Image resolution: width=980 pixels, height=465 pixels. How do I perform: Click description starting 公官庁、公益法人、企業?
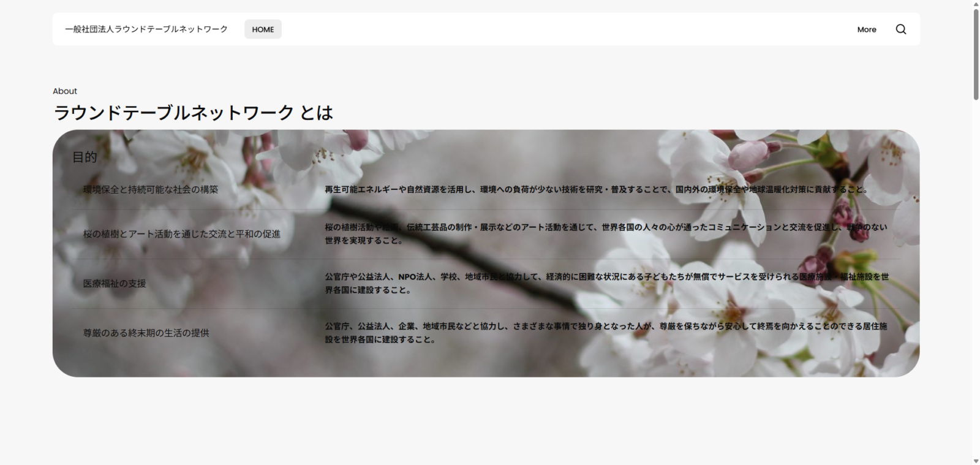(x=606, y=333)
